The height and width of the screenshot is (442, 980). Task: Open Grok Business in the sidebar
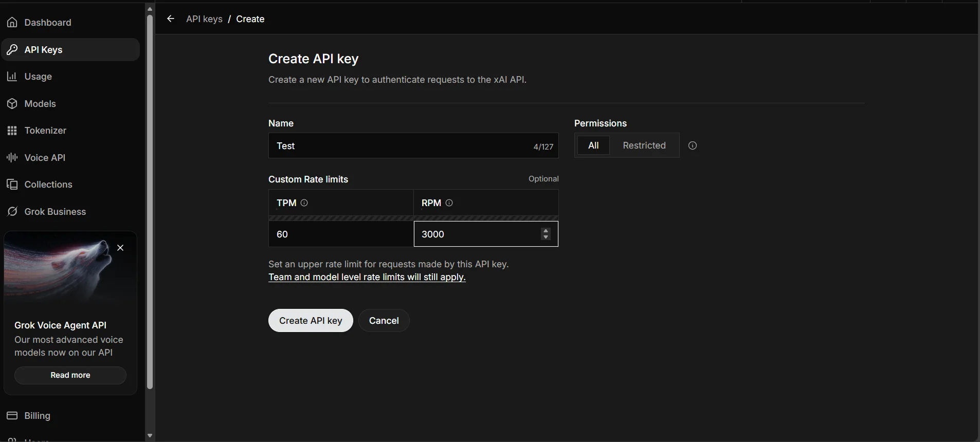click(x=55, y=212)
